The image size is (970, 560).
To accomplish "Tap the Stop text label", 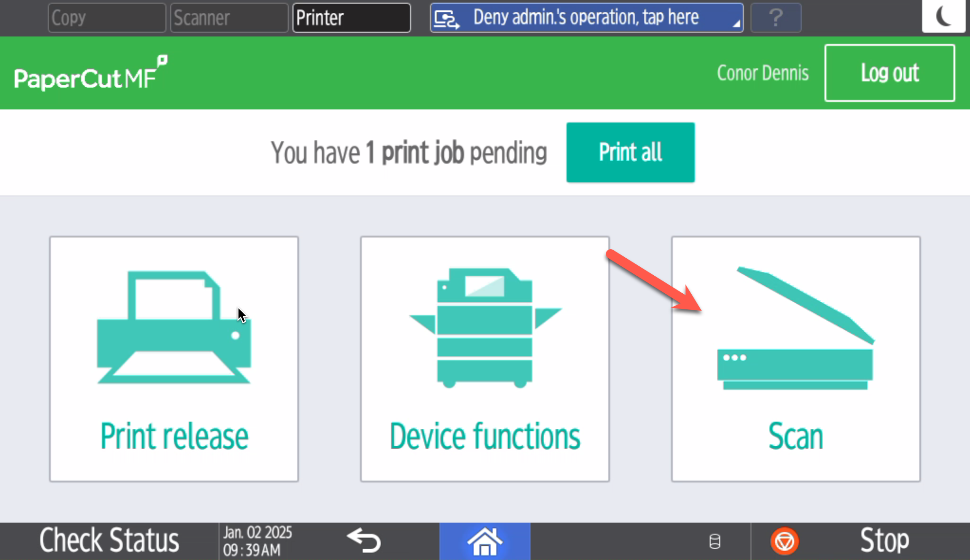I will (x=884, y=541).
